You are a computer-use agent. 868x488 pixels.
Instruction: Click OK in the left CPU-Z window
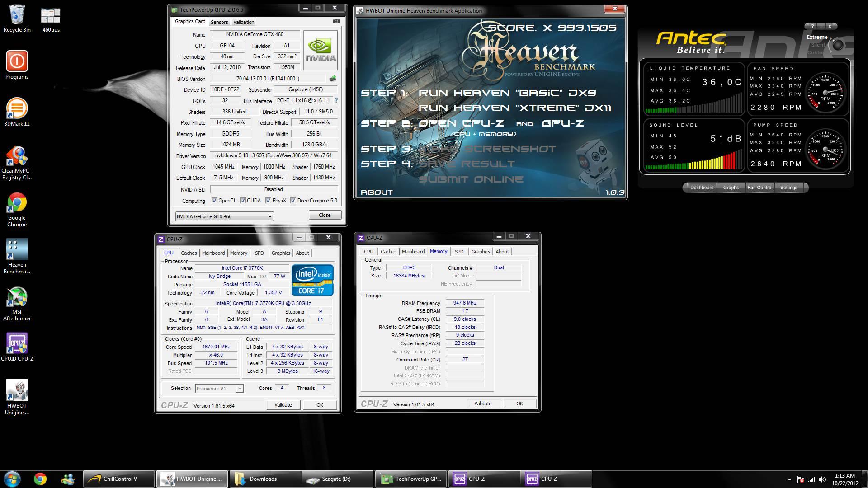[320, 405]
